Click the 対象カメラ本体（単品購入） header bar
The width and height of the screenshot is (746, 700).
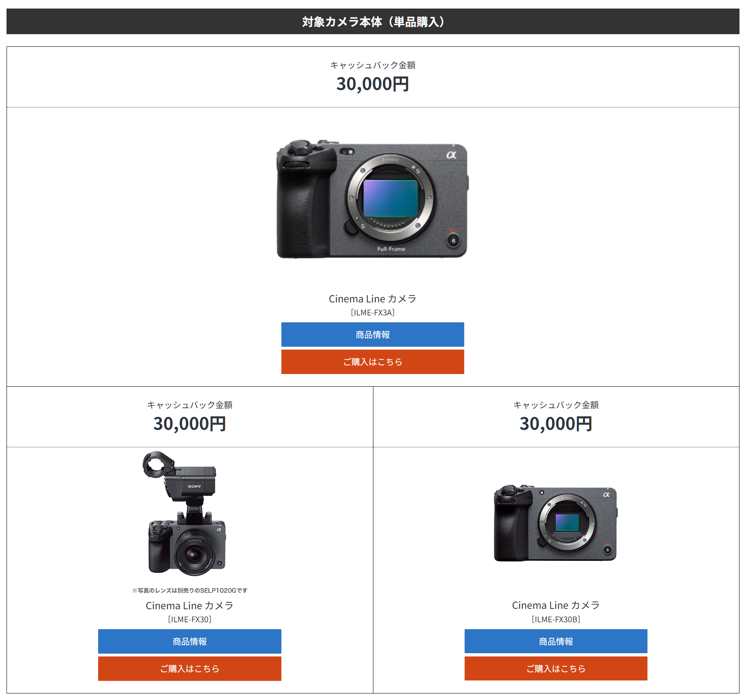pos(373,22)
